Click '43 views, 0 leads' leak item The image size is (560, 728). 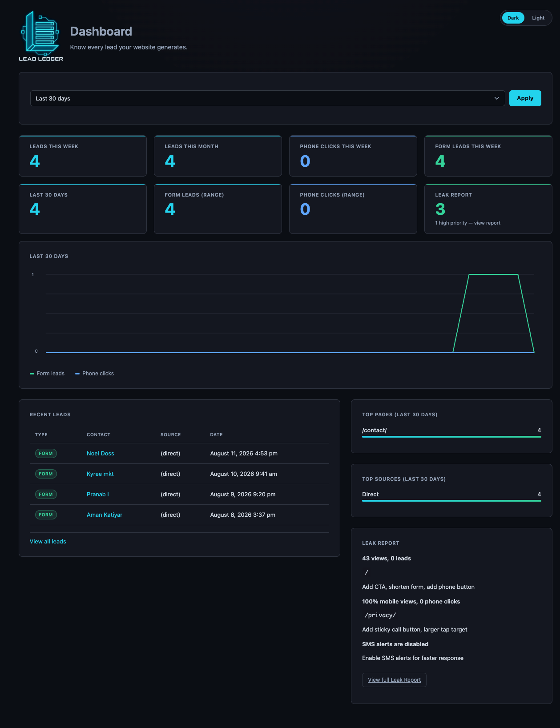tap(387, 558)
